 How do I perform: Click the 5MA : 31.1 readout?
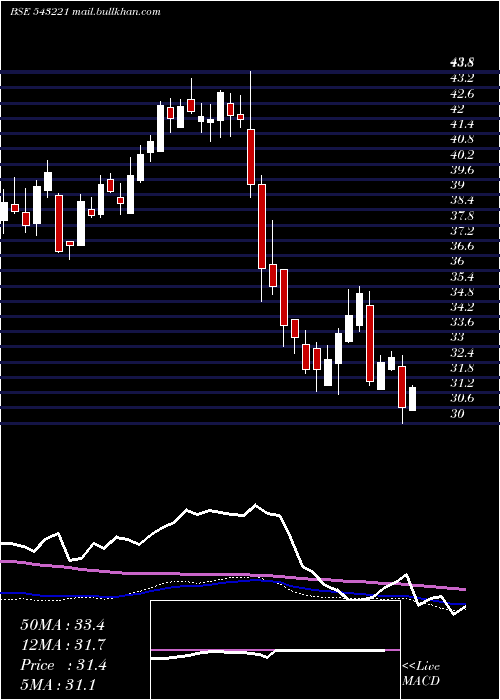coord(57,685)
